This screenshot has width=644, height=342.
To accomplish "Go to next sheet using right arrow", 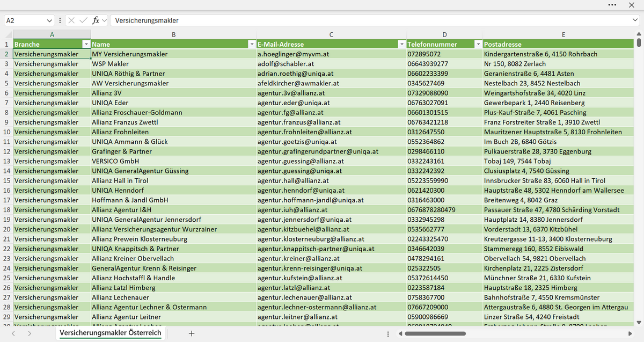I will [x=30, y=333].
